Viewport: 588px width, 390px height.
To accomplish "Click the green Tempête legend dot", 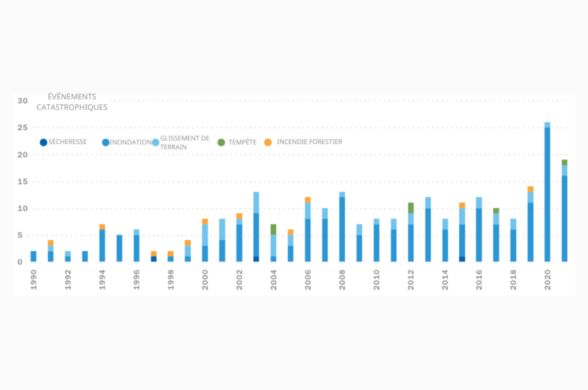I will click(x=222, y=142).
